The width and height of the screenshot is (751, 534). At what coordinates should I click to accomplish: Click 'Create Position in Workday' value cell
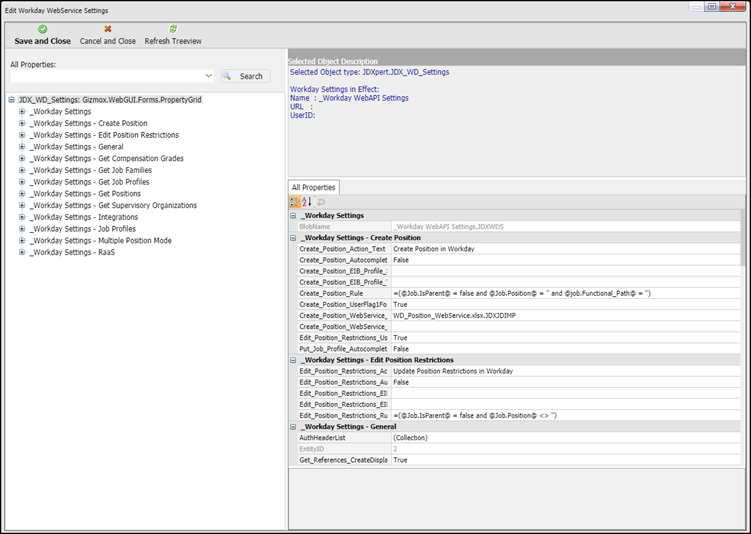[x=566, y=249]
